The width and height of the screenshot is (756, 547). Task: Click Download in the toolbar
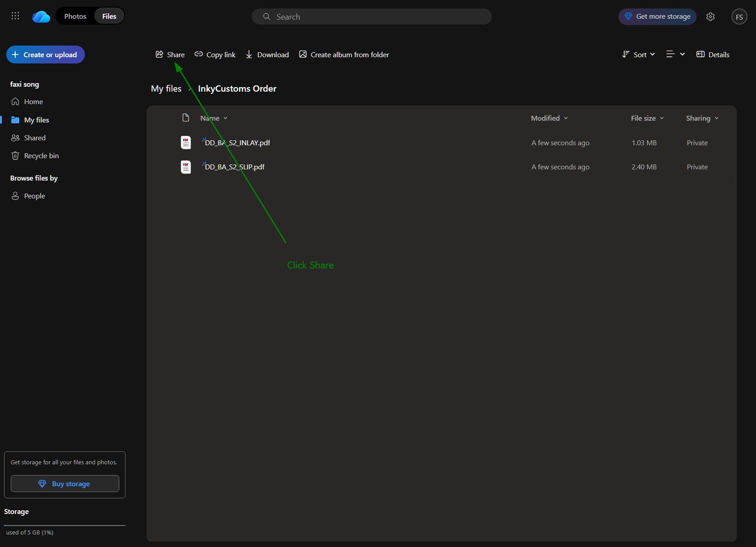pos(267,55)
